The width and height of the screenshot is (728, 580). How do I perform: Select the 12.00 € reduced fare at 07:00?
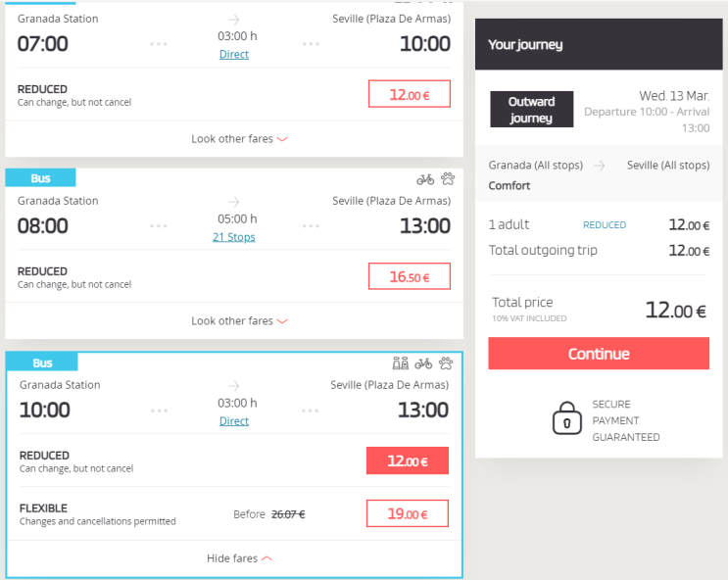click(409, 95)
